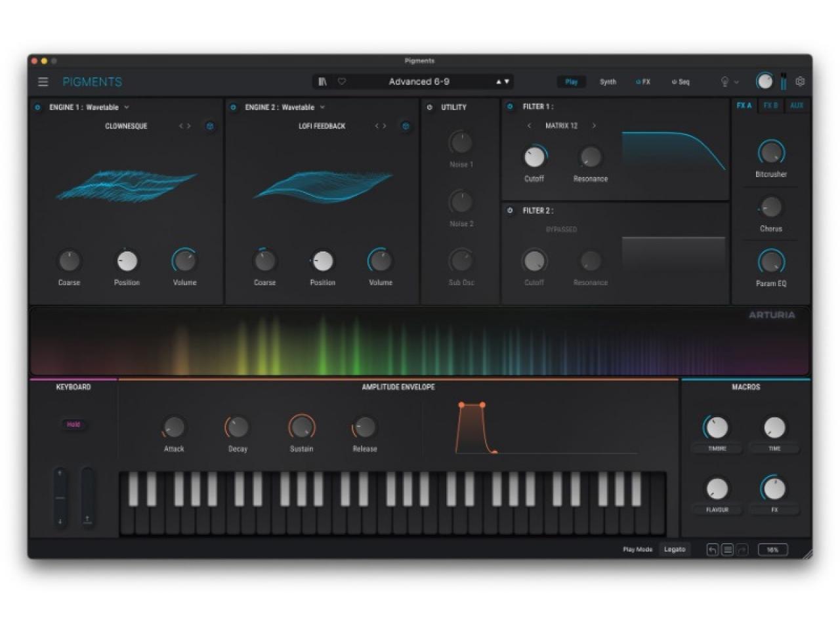Open the history list icon in bottom bar

point(727,550)
